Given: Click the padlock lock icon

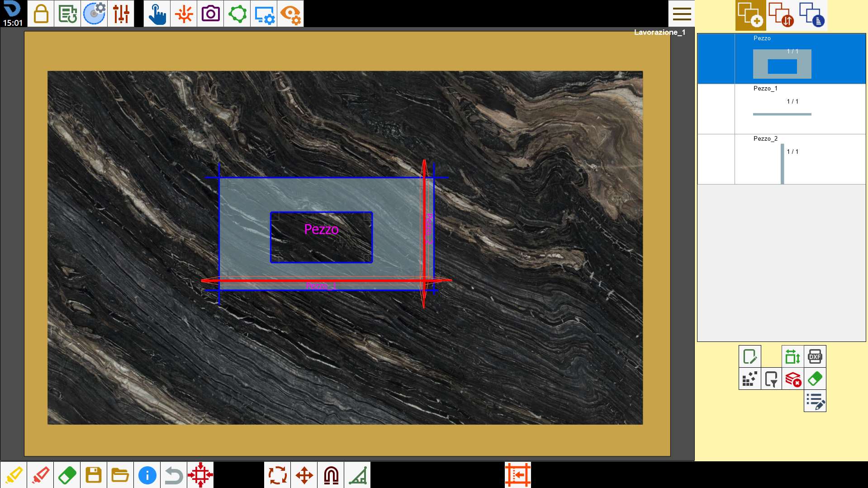Looking at the screenshot, I should [x=41, y=14].
